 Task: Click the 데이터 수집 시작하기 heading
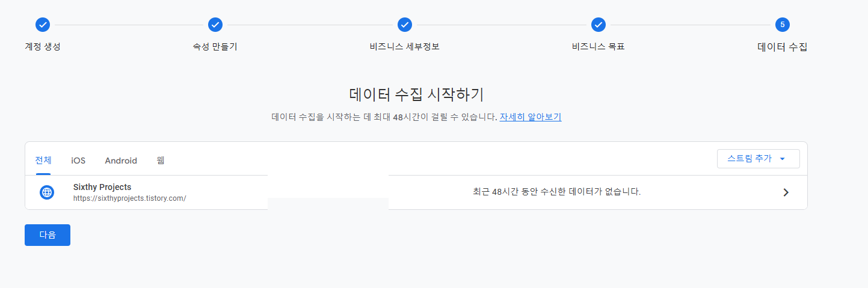416,94
